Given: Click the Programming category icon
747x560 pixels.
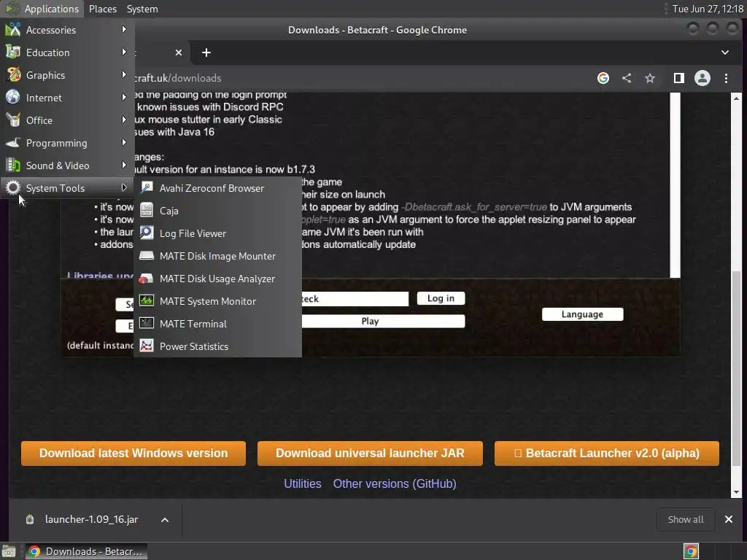Looking at the screenshot, I should pos(13,142).
